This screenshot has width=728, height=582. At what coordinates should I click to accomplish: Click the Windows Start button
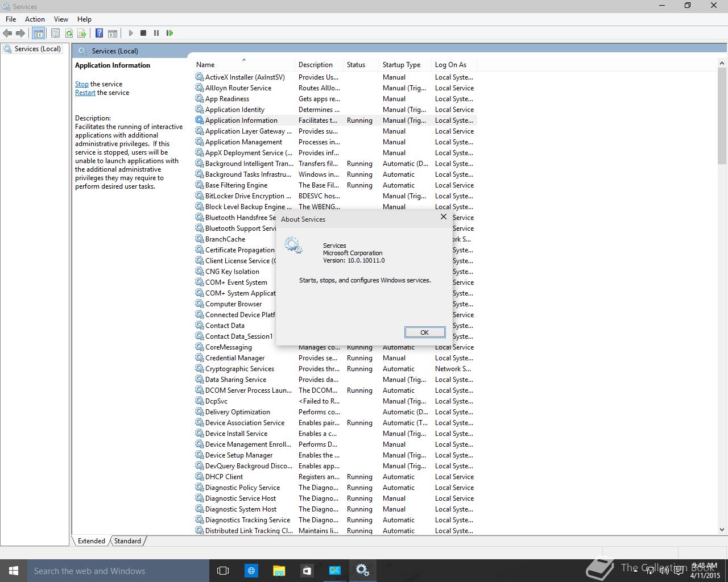(x=14, y=571)
